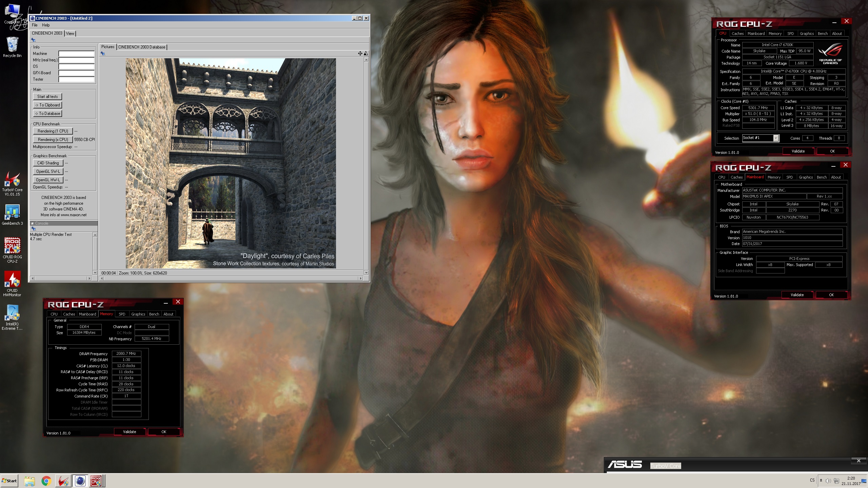868x488 pixels.
Task: Open File Explorer from taskbar
Action: tap(29, 481)
